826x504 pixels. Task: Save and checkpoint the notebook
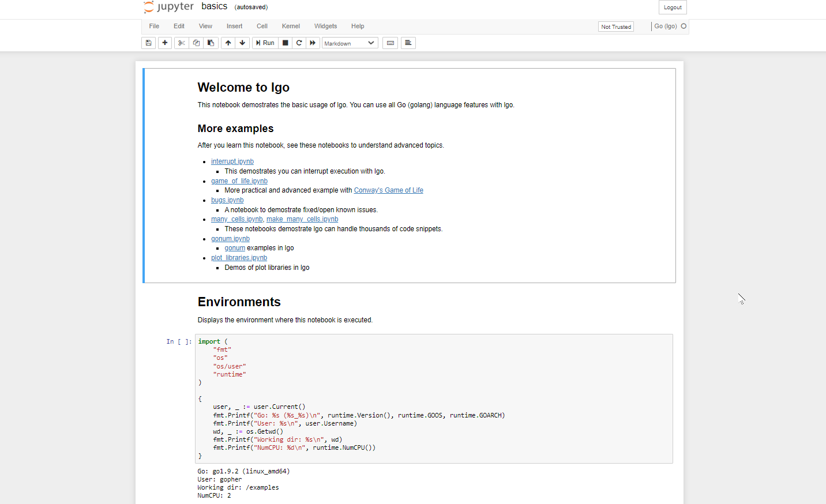(148, 43)
